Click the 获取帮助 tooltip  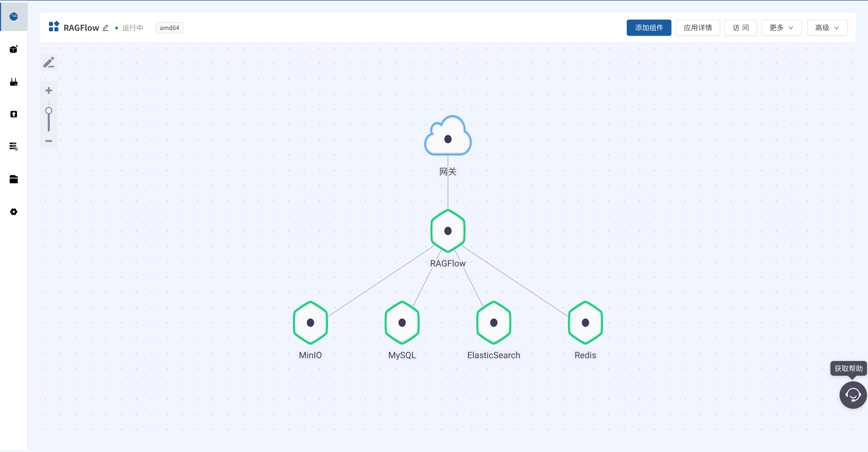pos(848,368)
